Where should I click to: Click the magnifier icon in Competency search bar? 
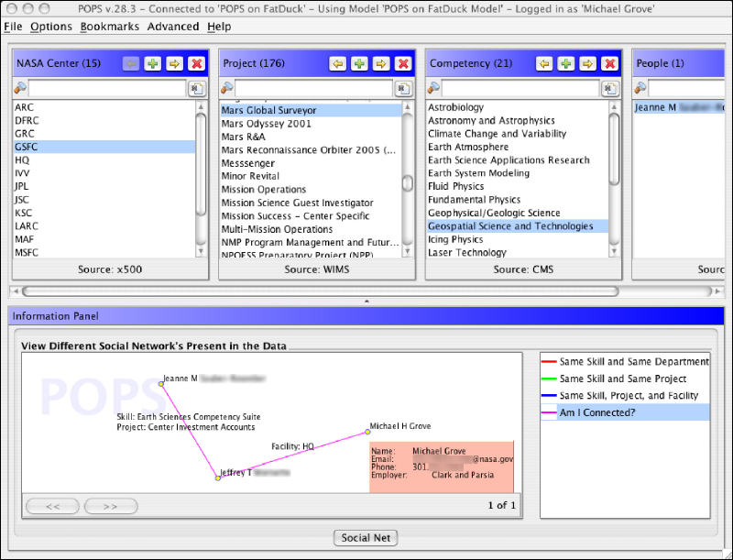[x=434, y=88]
